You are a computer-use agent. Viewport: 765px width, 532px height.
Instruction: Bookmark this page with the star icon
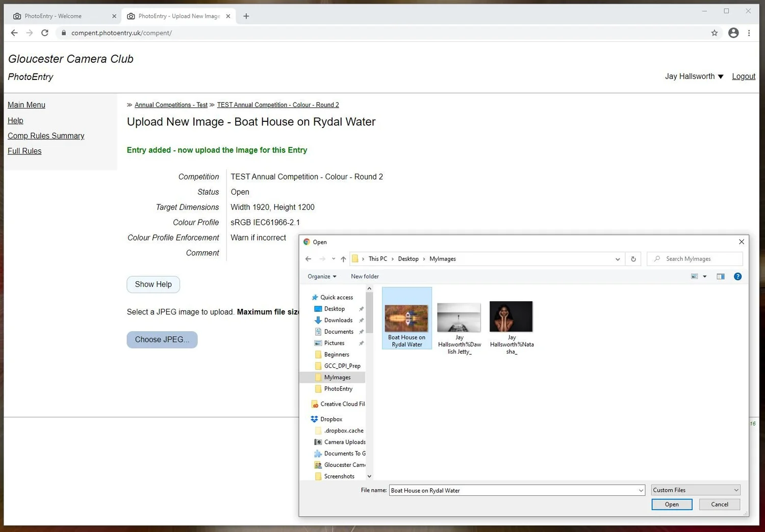pyautogui.click(x=715, y=33)
